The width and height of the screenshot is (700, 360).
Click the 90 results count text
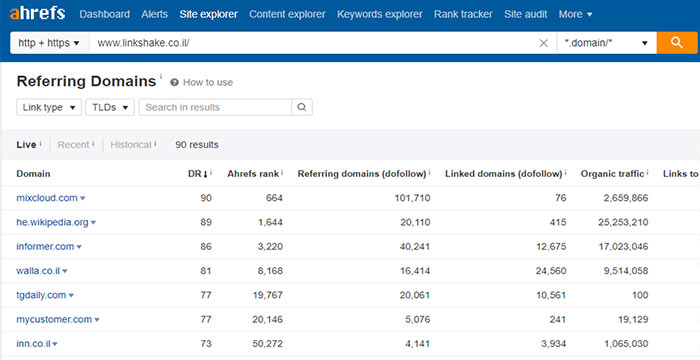pos(197,145)
